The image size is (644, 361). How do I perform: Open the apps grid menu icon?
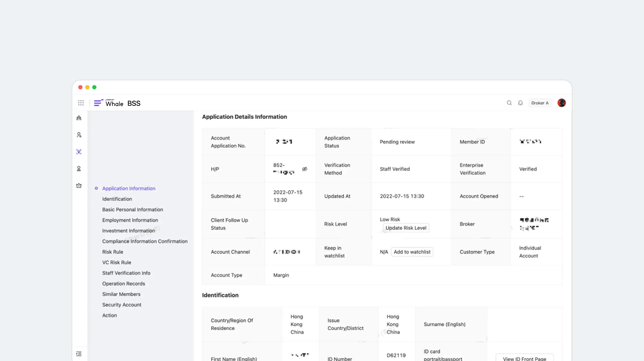tap(81, 103)
